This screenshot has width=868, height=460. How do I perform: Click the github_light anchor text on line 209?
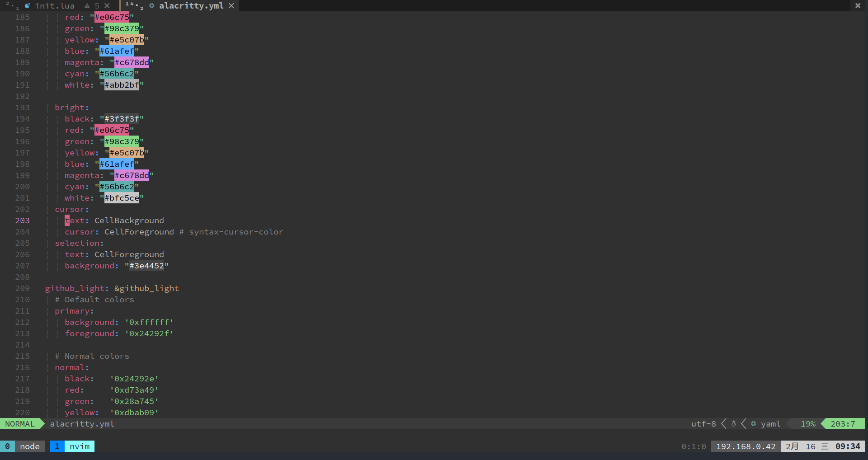[147, 288]
